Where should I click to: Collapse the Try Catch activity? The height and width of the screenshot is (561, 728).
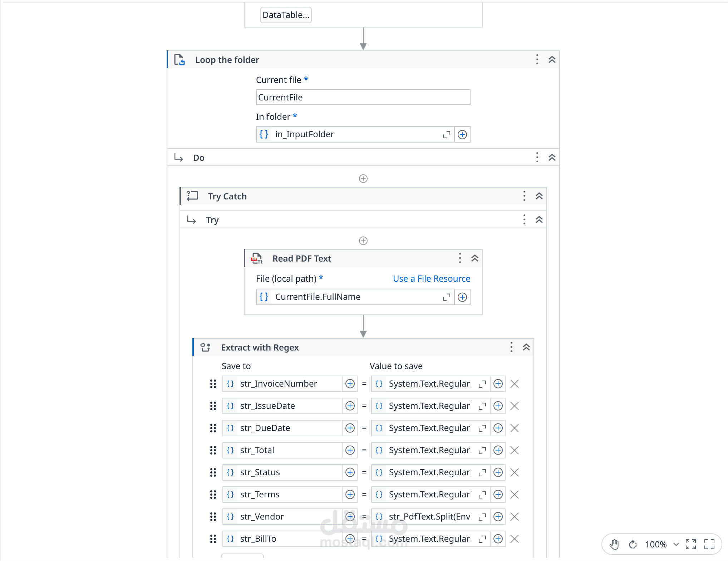539,196
